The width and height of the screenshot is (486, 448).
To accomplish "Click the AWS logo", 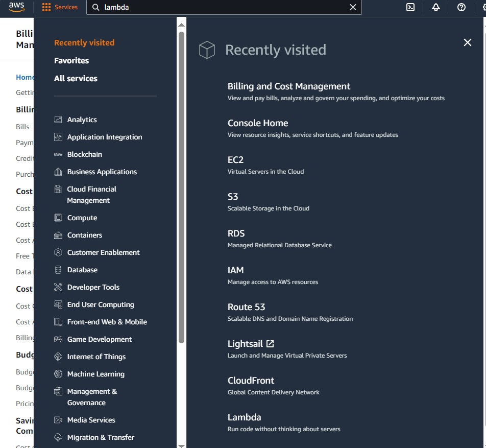I will tap(16, 7).
